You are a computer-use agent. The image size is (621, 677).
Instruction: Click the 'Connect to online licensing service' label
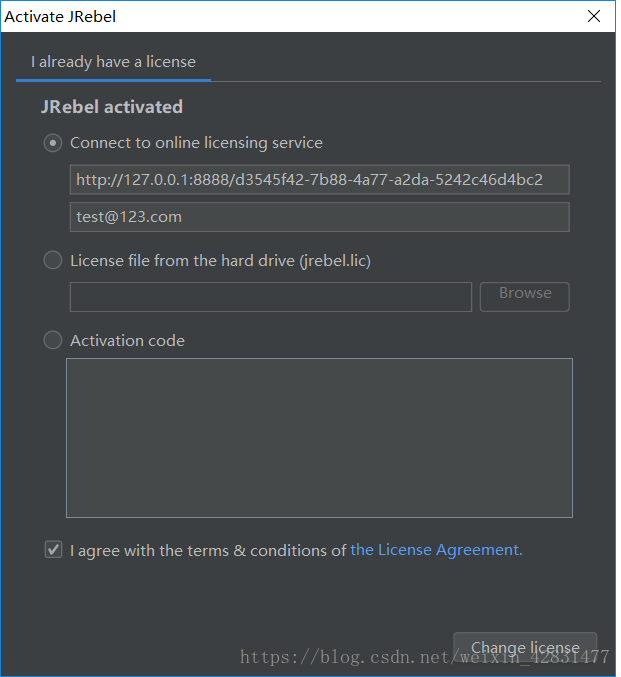[196, 143]
